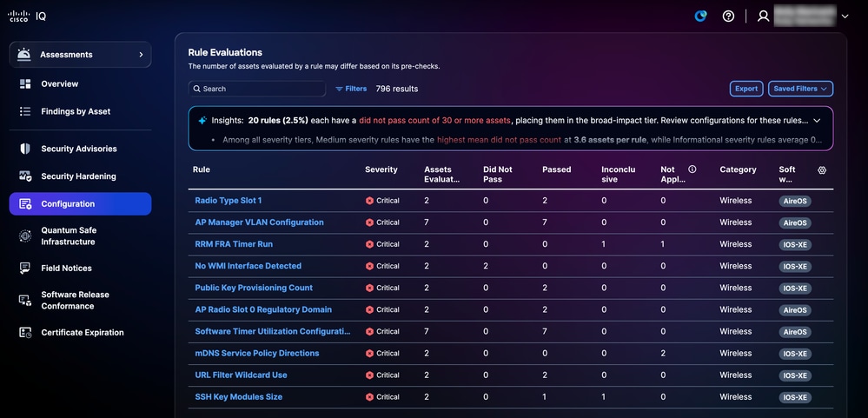Image resolution: width=868 pixels, height=418 pixels.
Task: Click Critical icon in RRM FRA Timer Run row
Action: (370, 244)
